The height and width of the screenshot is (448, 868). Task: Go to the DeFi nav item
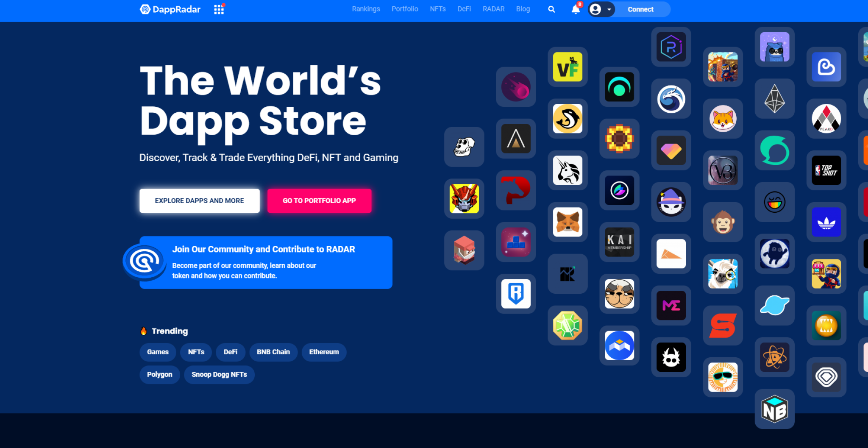[x=464, y=9]
